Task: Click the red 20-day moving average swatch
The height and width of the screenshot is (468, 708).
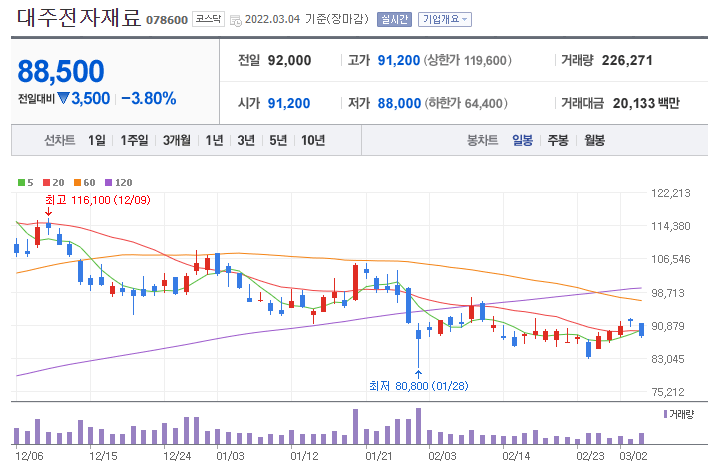Action: (47, 183)
